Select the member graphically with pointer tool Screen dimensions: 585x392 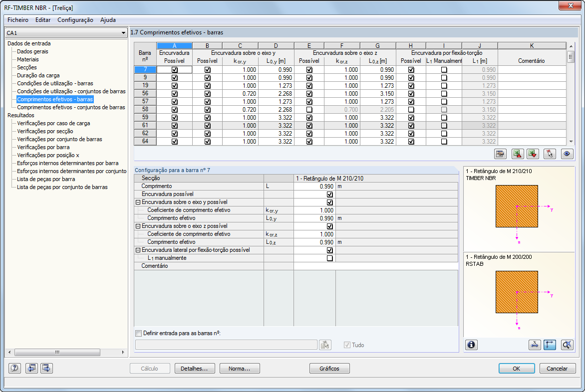pyautogui.click(x=550, y=154)
